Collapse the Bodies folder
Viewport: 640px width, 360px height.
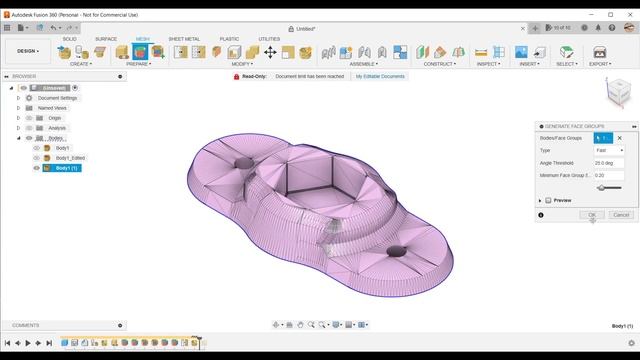[18, 138]
